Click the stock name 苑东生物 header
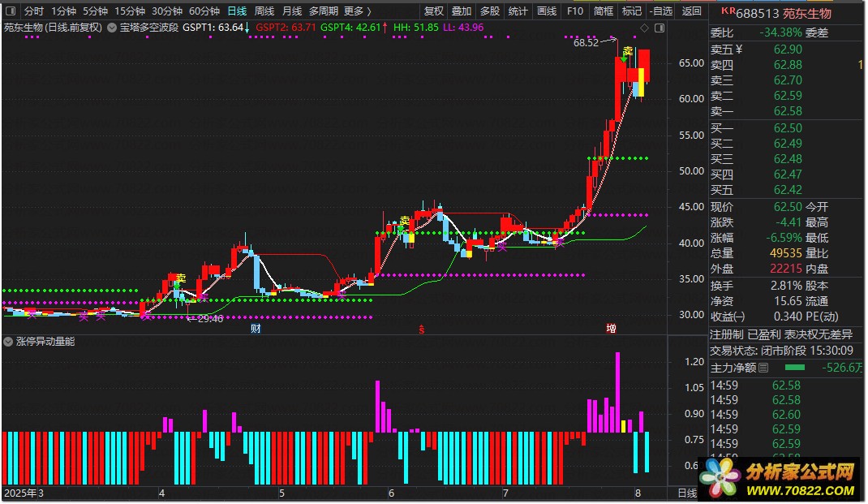Screen dimensions: 868x504 point(807,13)
